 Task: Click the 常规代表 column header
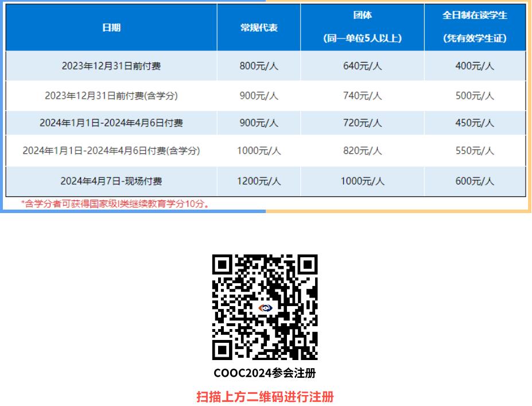258,28
